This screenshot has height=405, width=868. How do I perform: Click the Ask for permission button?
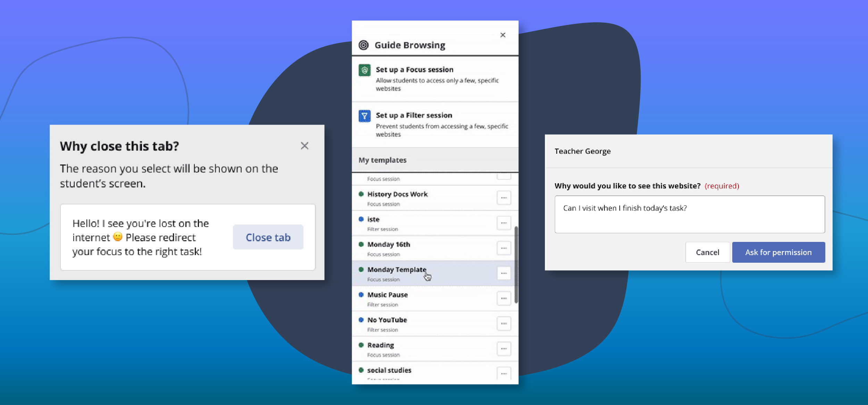[778, 252]
